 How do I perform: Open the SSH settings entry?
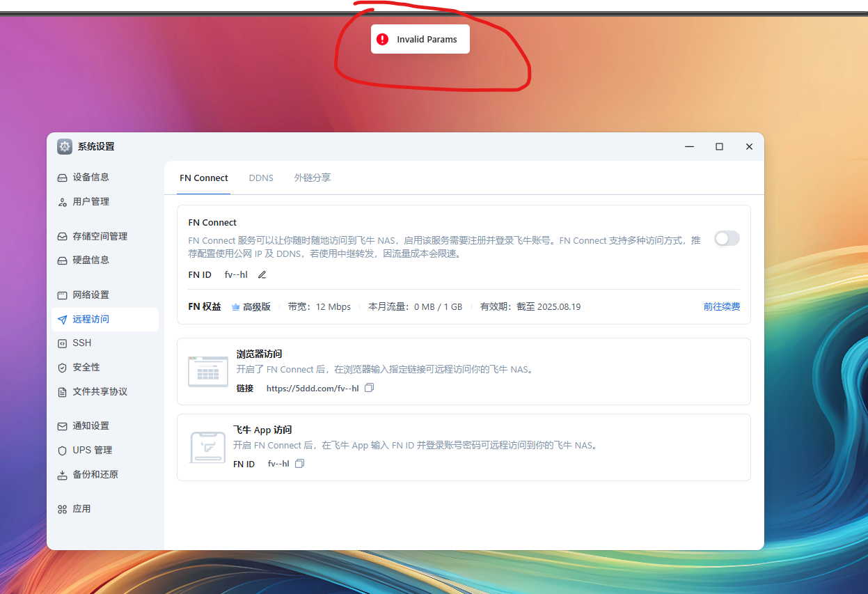click(105, 343)
